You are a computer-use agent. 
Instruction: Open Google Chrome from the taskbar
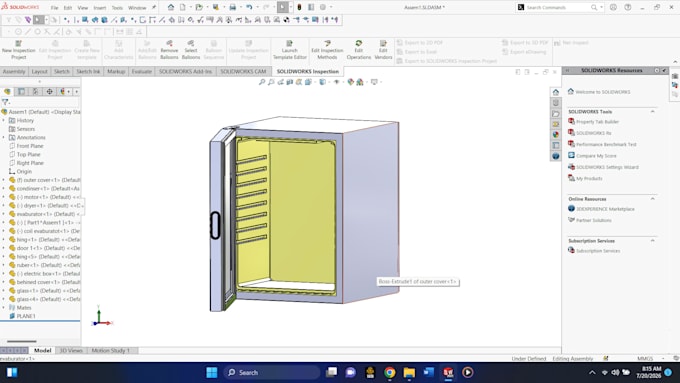[x=389, y=372]
